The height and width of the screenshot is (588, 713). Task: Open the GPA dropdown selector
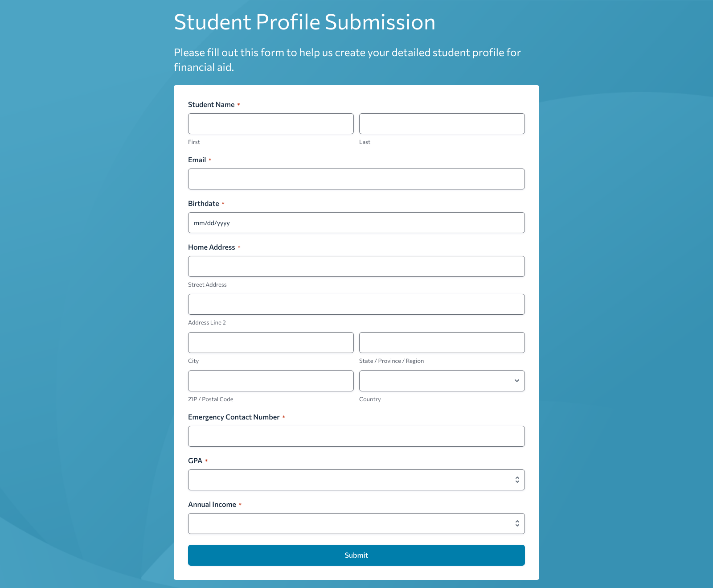pyautogui.click(x=356, y=480)
